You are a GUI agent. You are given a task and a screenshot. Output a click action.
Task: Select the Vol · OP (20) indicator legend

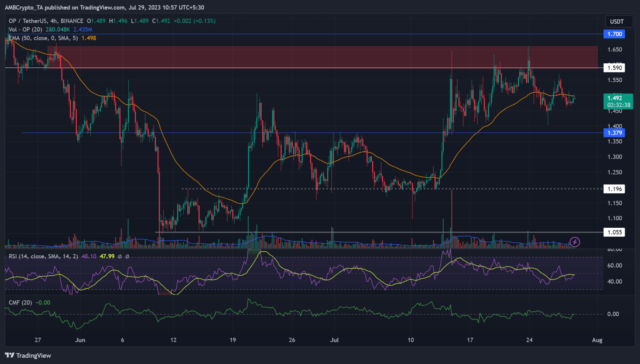click(25, 30)
